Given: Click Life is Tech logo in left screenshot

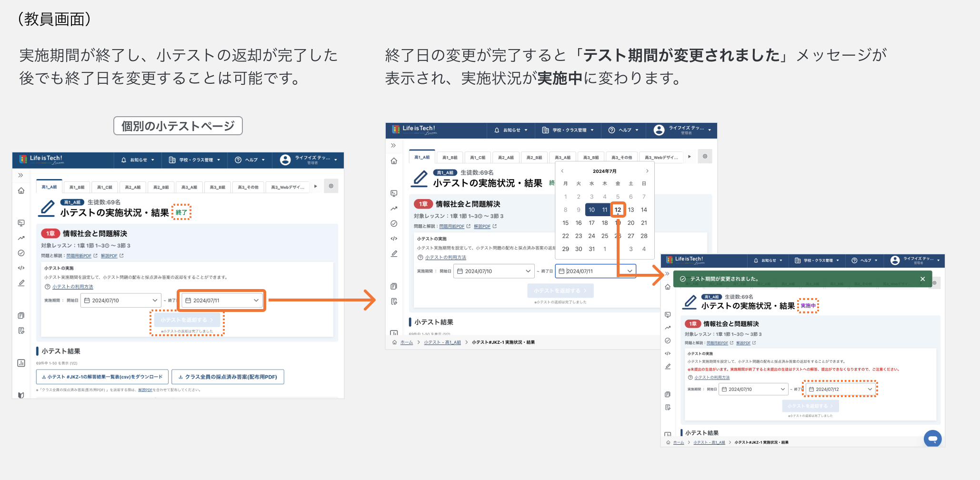Looking at the screenshot, I should tap(41, 160).
